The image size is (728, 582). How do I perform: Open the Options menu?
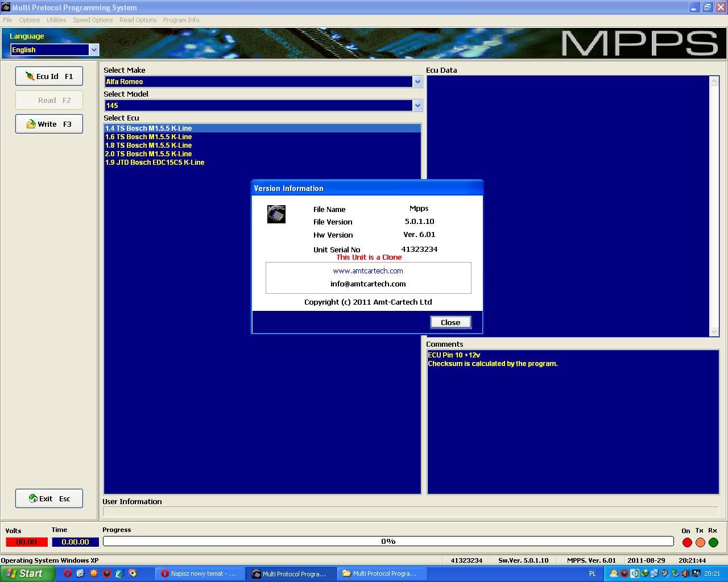tap(30, 20)
